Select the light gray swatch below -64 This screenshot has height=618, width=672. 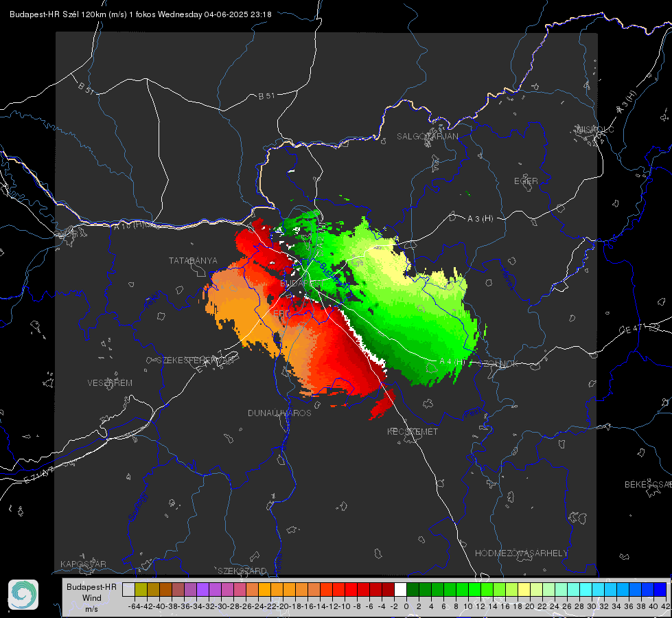pos(128,589)
